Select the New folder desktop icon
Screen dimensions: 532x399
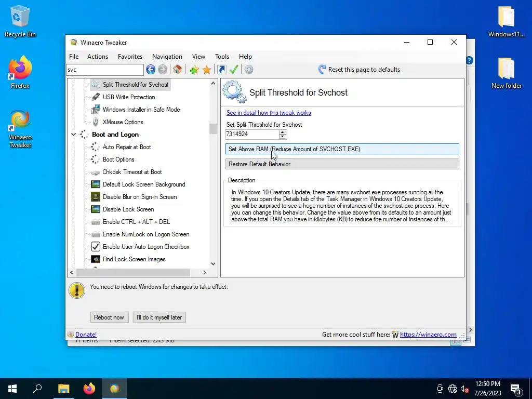[x=506, y=73]
